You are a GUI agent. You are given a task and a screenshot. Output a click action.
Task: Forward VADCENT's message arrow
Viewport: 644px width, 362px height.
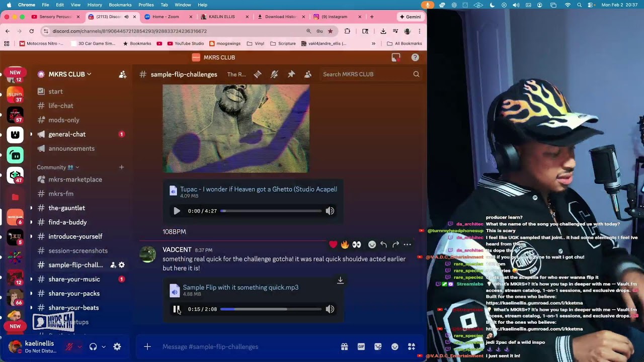[x=395, y=244]
